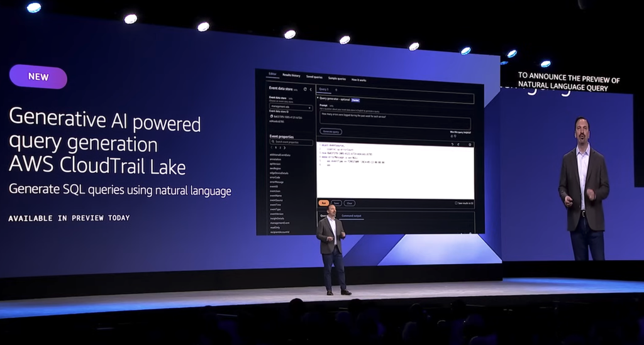The image size is (644, 345).
Task: Collapse the Query generator section
Action: 318,98
